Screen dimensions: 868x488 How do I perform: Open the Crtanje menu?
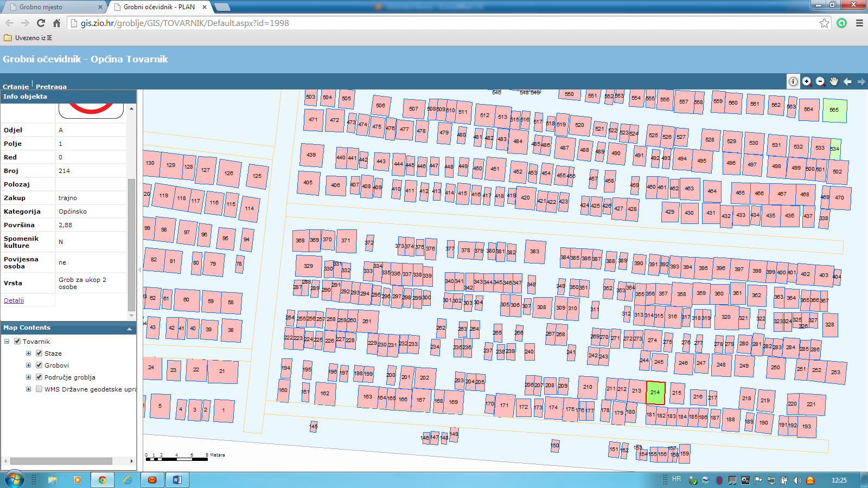coord(16,86)
